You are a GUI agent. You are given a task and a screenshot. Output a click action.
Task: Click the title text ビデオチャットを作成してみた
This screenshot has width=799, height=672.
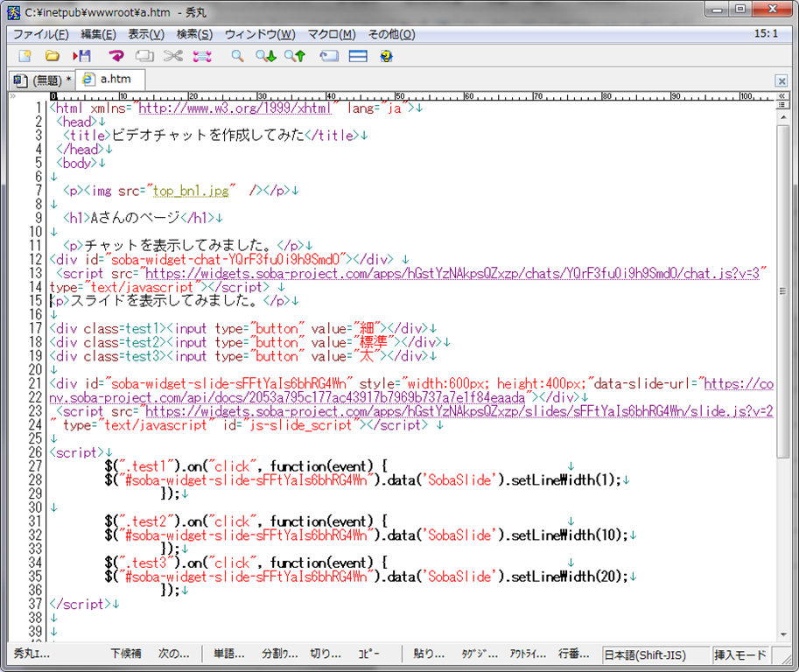(x=207, y=136)
